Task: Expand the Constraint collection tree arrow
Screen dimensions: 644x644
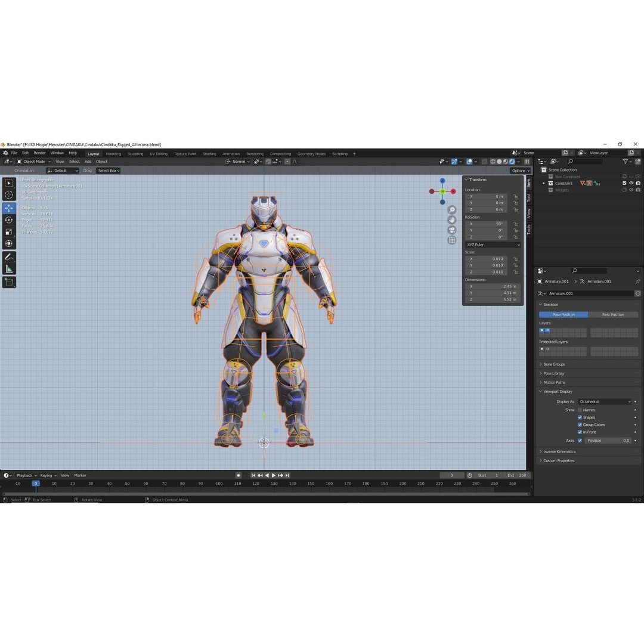Action: coord(544,183)
